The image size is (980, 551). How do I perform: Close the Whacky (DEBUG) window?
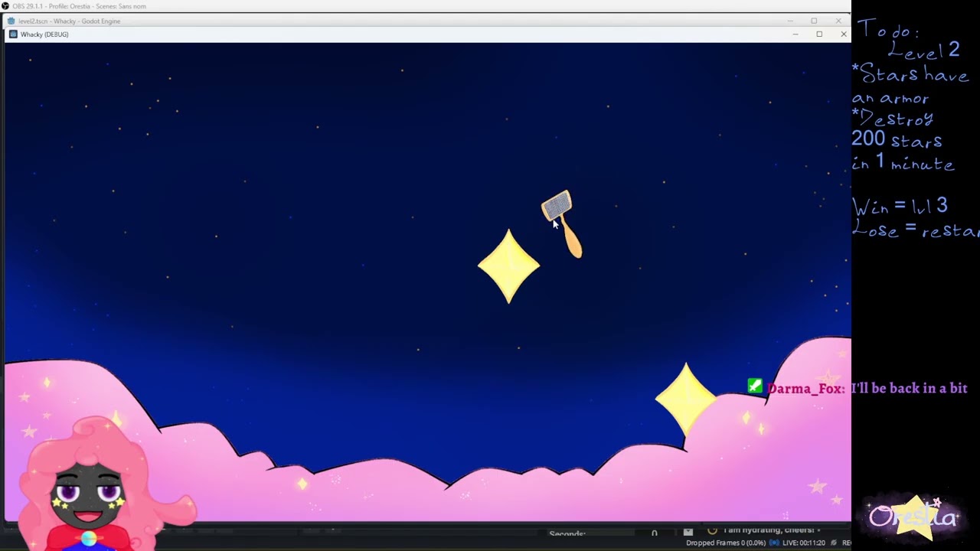[x=843, y=34]
